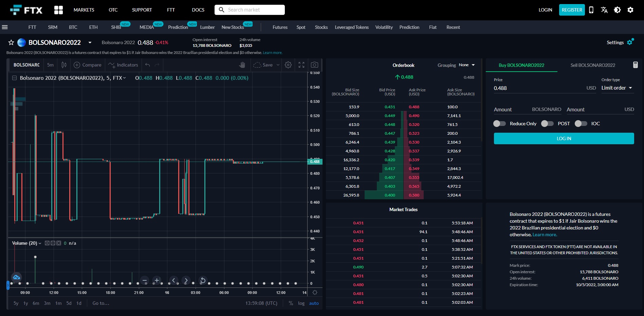Expand the FTX exchange source chevron
This screenshot has height=316, width=644.
125,78
